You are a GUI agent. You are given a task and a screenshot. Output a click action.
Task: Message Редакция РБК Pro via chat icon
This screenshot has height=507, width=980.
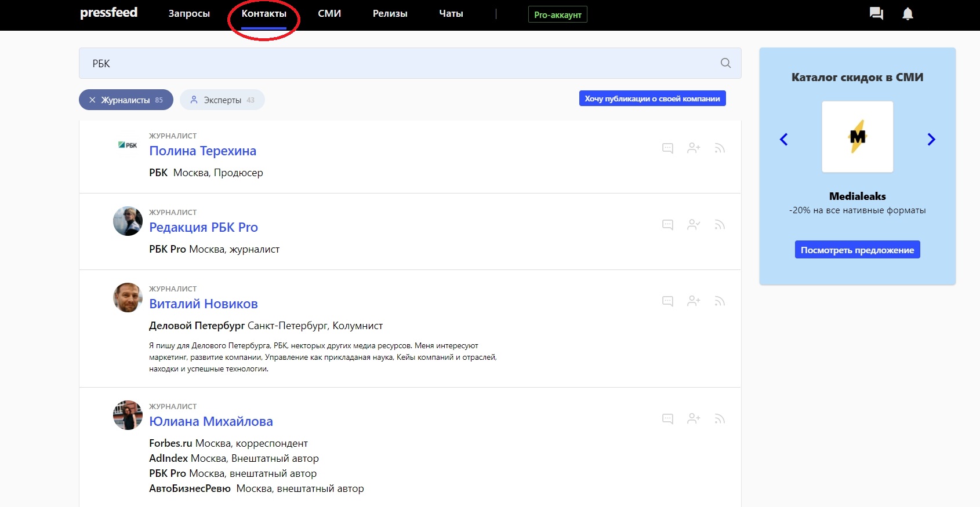pyautogui.click(x=667, y=225)
